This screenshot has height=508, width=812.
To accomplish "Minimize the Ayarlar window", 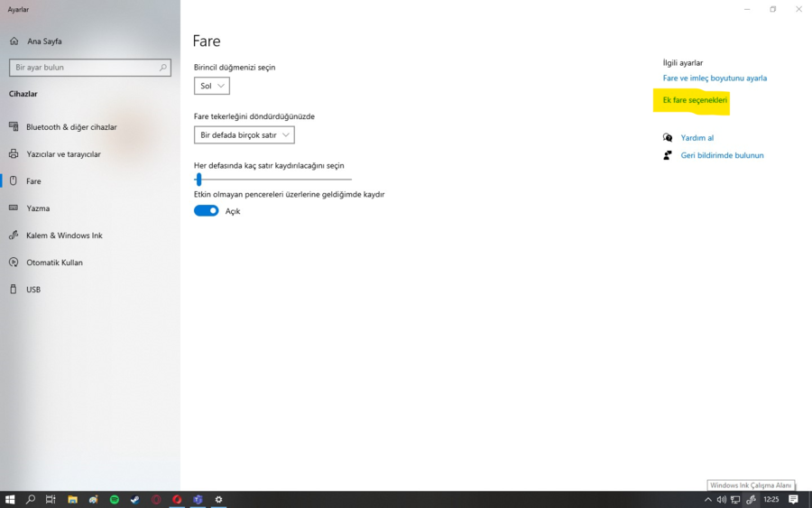I will pyautogui.click(x=747, y=9).
